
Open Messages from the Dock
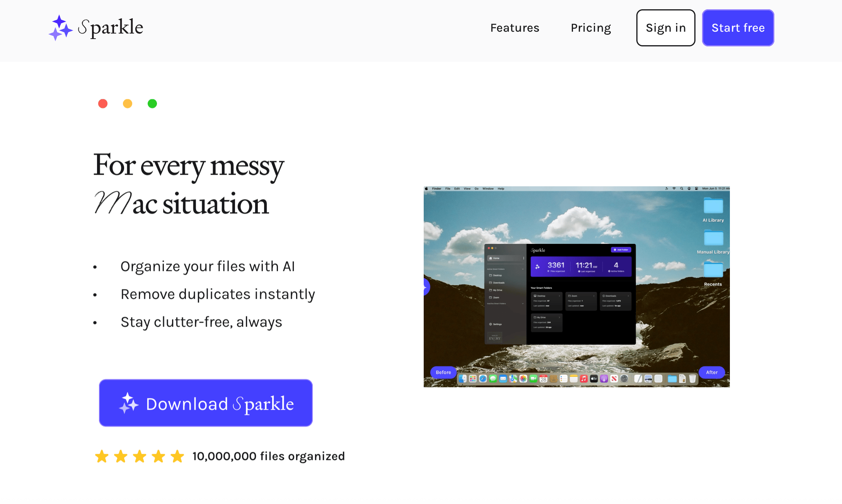493,379
